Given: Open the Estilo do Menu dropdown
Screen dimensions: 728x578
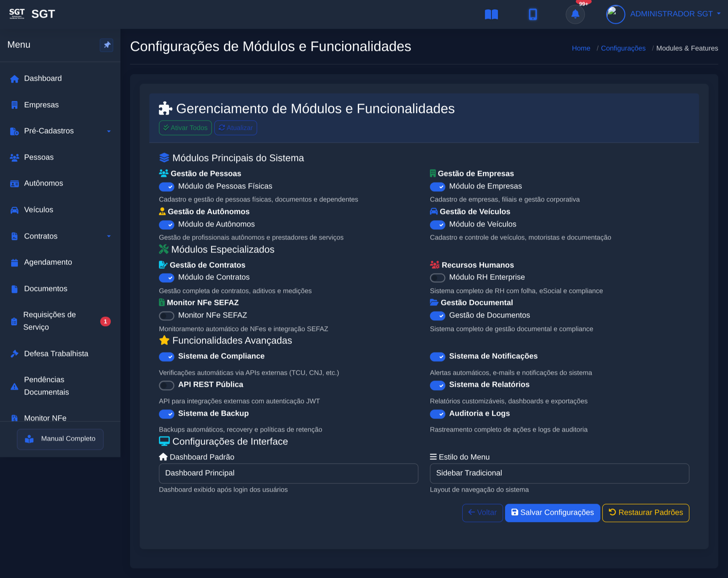Looking at the screenshot, I should (559, 473).
